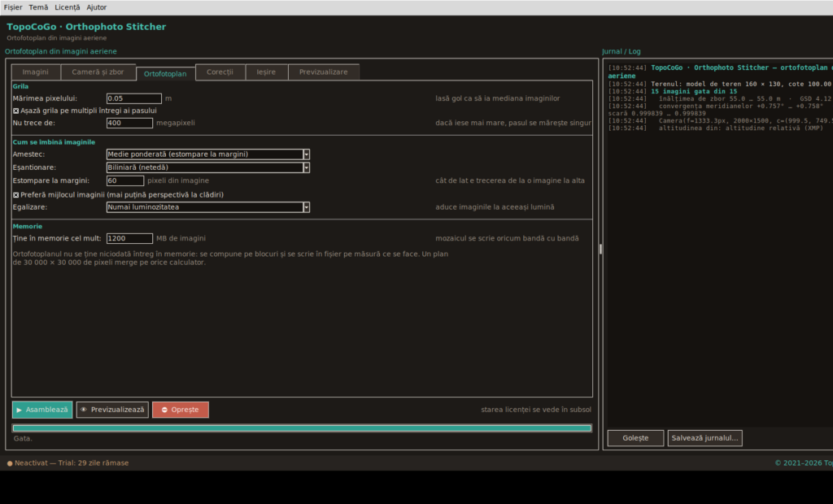Click the 'Jurnal / Log' panel heading

click(x=621, y=51)
